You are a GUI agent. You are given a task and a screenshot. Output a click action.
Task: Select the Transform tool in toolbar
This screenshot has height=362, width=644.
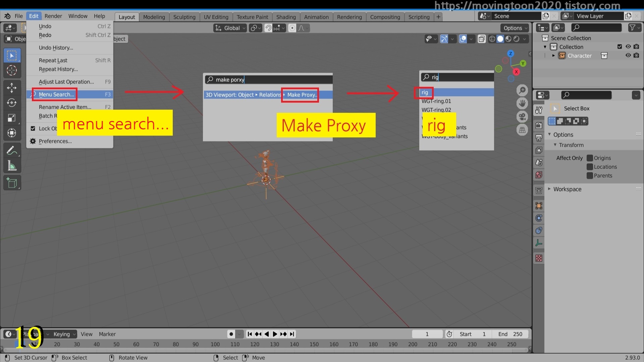tap(12, 133)
